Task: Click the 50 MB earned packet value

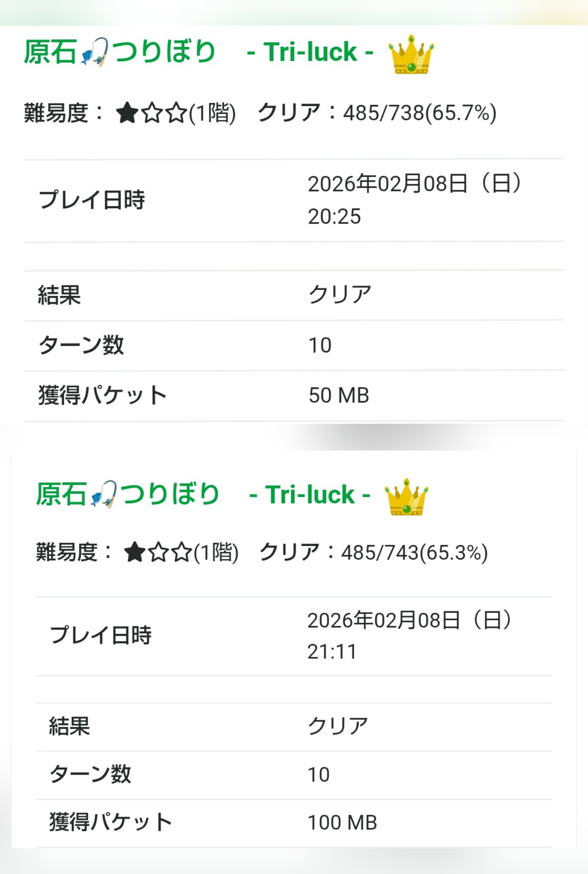Action: (339, 395)
